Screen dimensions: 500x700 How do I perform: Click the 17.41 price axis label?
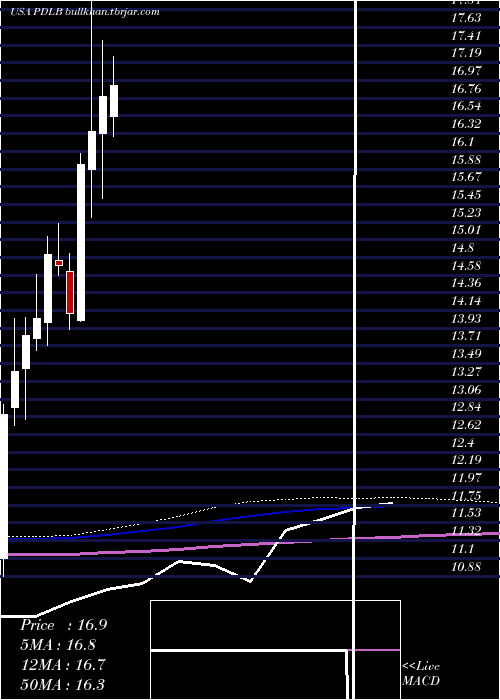coord(466,36)
